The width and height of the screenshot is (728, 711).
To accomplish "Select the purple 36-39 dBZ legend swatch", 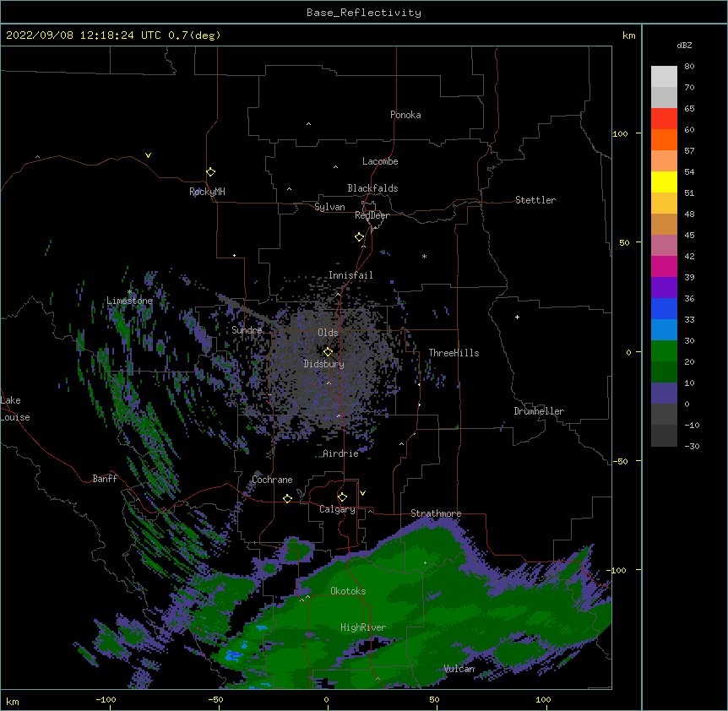I will tap(664, 288).
